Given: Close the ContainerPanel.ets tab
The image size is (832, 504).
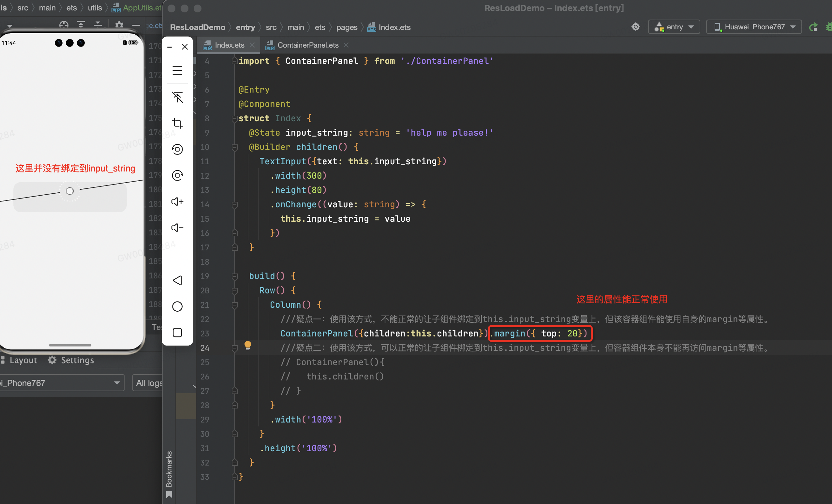Looking at the screenshot, I should 346,45.
